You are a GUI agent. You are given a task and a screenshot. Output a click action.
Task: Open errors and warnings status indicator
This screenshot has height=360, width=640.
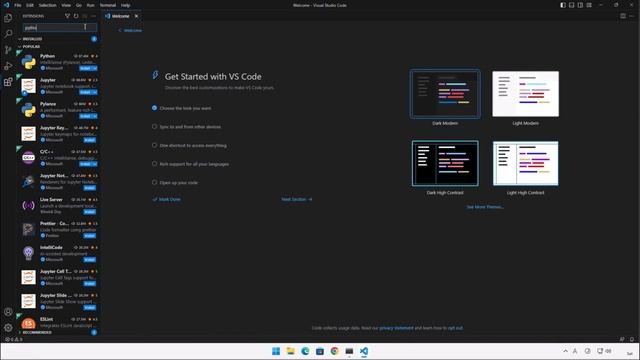pos(13,339)
